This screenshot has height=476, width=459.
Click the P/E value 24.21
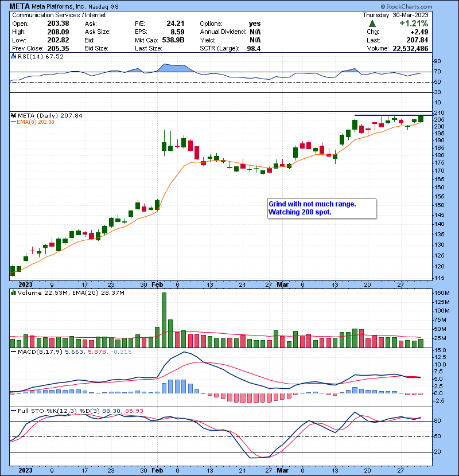175,24
